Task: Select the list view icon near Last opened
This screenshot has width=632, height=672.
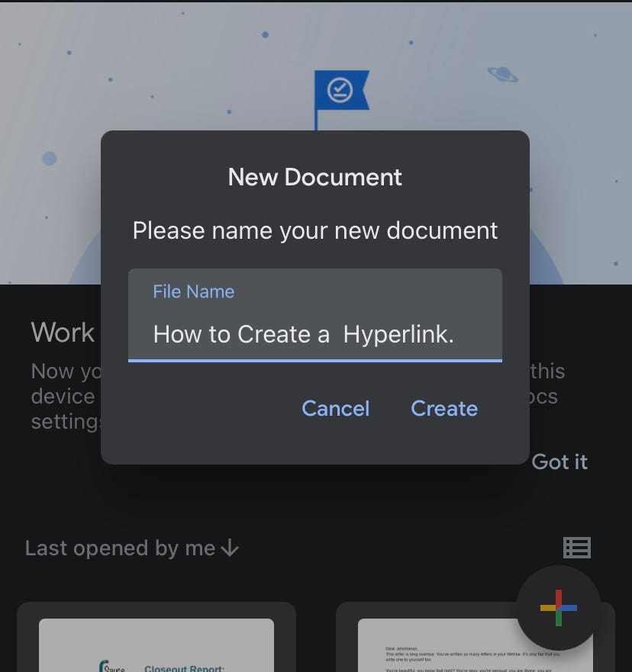Action: pyautogui.click(x=577, y=548)
